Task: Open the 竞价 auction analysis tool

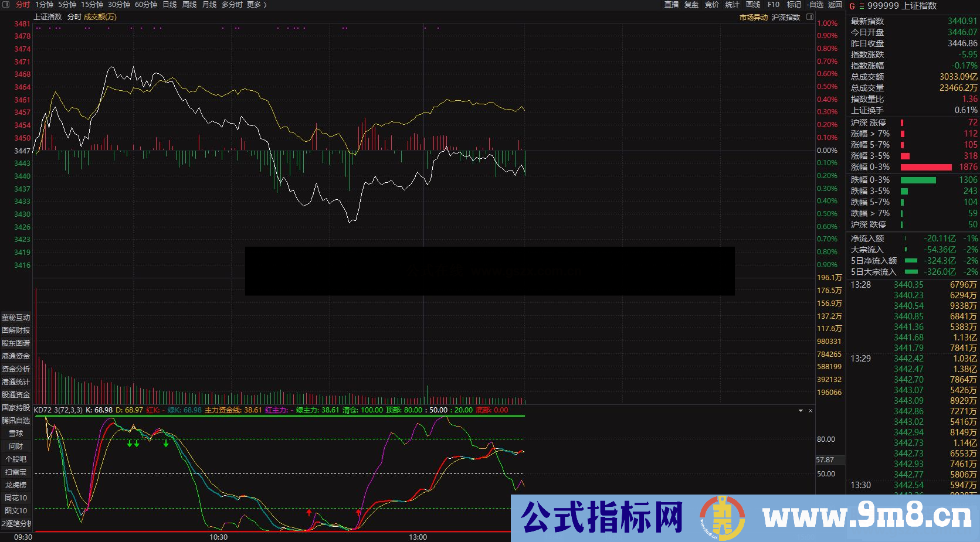Action: pos(711,5)
